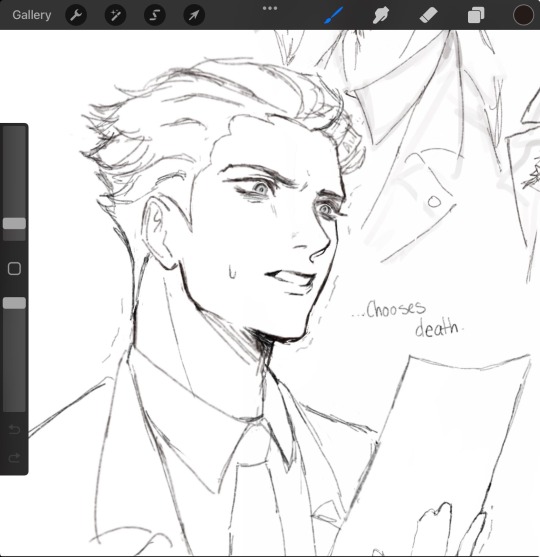Select the Eraser tool
This screenshot has width=540, height=557.
tap(428, 15)
